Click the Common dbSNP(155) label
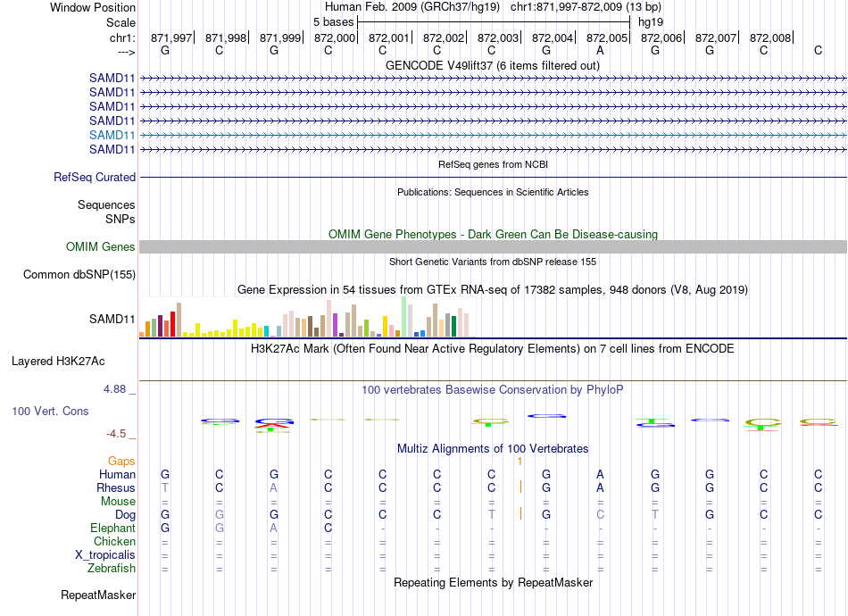Image resolution: width=848 pixels, height=616 pixels. 79,274
